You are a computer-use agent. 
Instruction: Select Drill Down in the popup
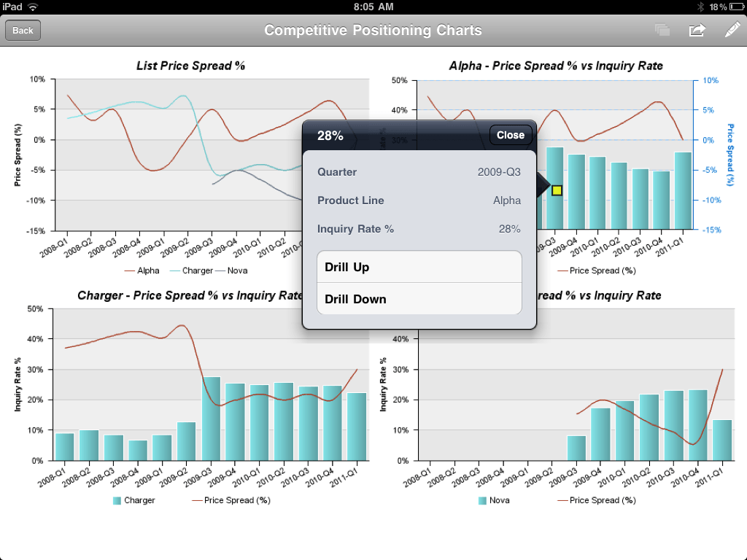pos(419,299)
